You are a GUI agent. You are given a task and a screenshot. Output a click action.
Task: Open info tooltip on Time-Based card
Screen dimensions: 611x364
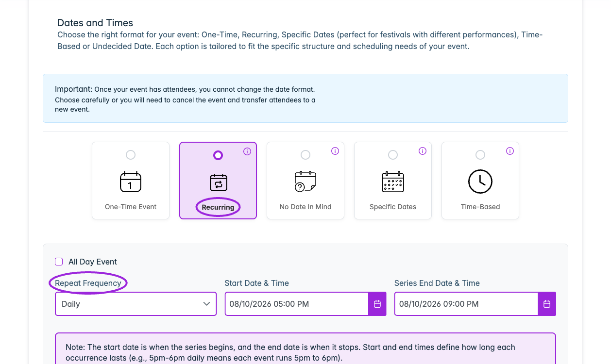(509, 151)
